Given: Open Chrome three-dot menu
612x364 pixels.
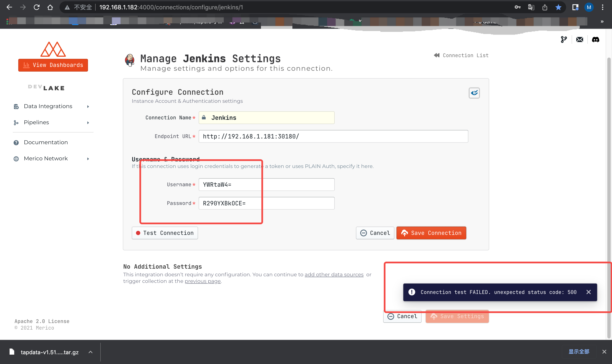Looking at the screenshot, I should point(602,7).
